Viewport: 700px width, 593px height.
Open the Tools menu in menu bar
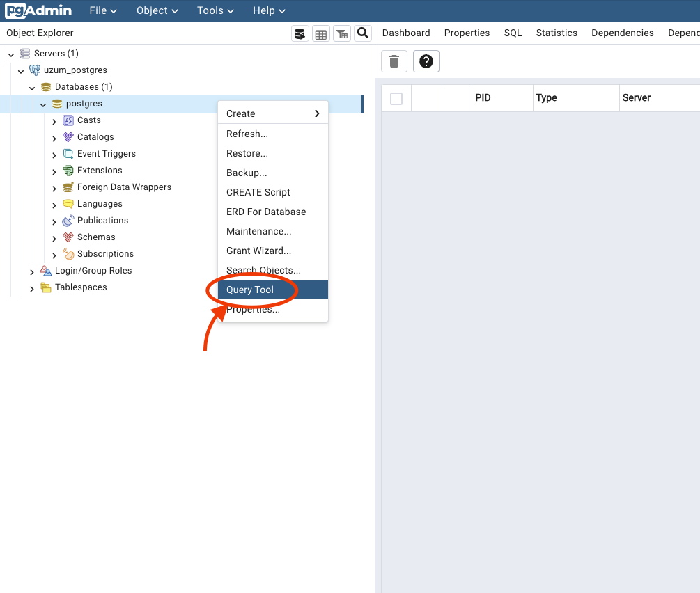tap(215, 10)
